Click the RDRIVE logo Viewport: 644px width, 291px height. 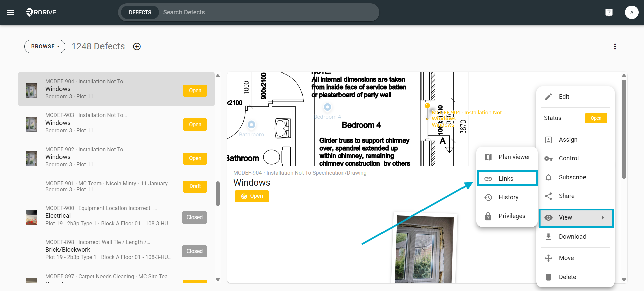pyautogui.click(x=41, y=12)
